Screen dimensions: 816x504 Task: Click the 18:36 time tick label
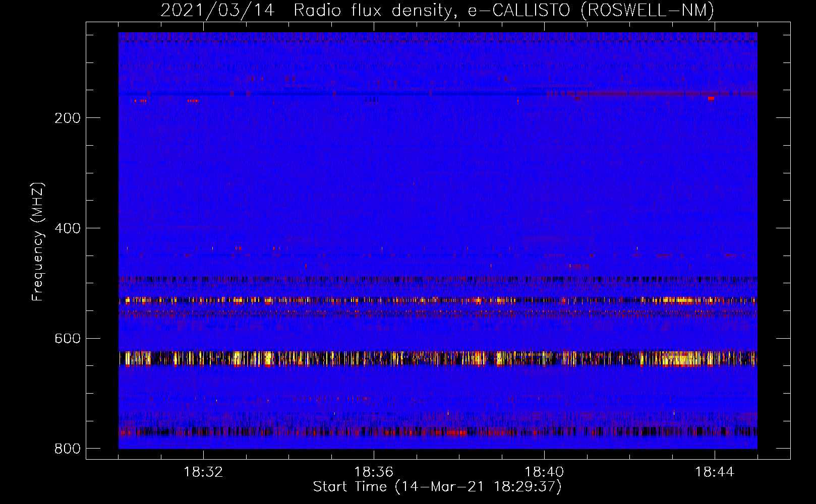(x=374, y=472)
